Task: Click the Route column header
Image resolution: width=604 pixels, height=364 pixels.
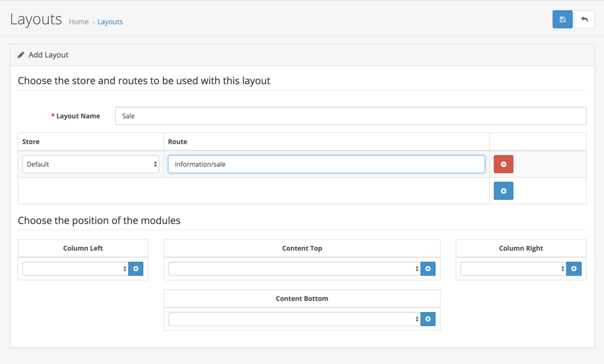Action: pos(178,142)
